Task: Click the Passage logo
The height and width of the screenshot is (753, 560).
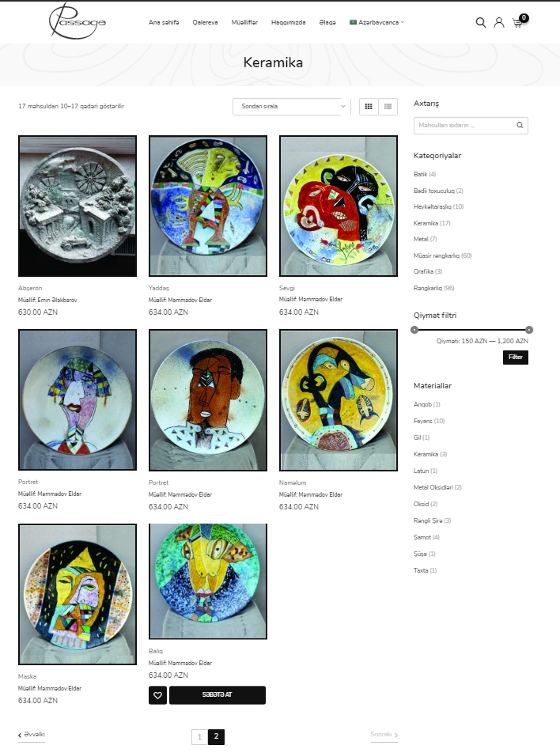Action: tap(77, 21)
